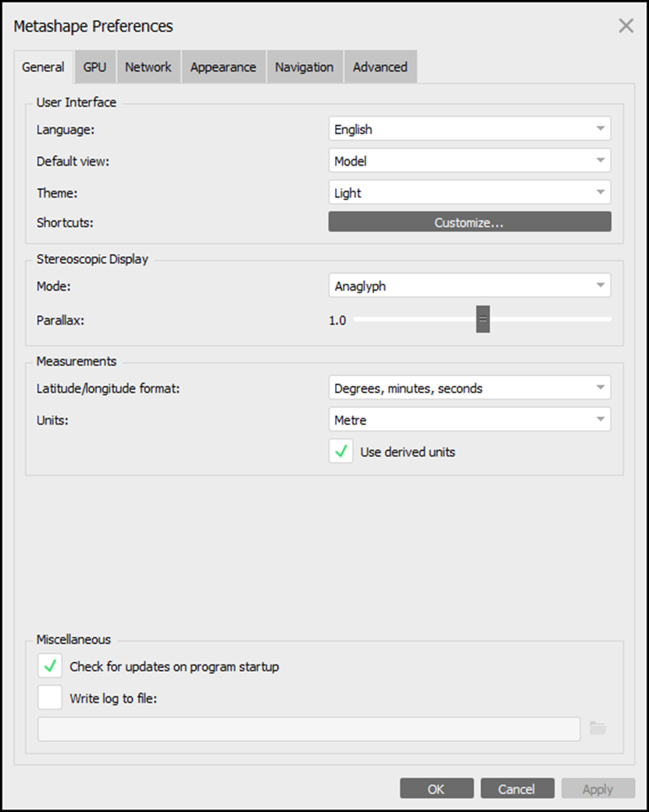Click the log file path field
Image resolution: width=649 pixels, height=812 pixels.
[x=309, y=728]
